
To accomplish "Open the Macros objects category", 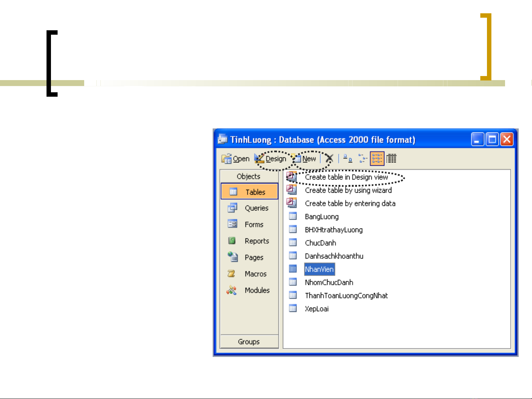I will [255, 274].
